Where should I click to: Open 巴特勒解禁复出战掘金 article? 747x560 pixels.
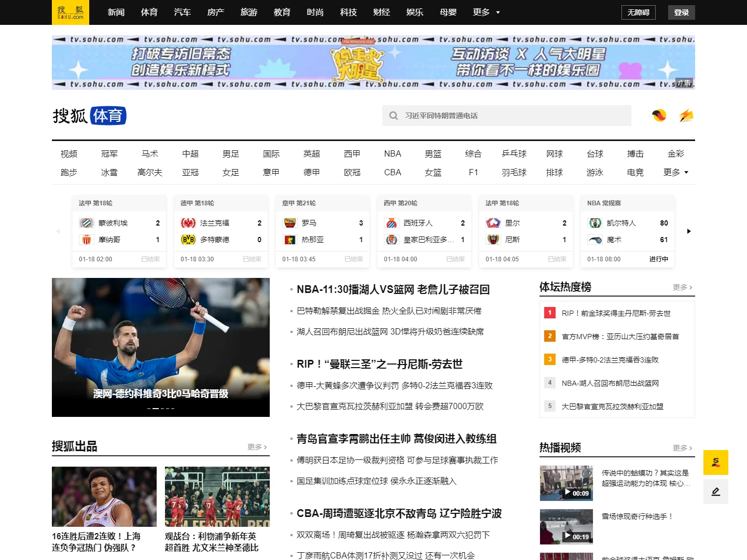[x=389, y=311]
